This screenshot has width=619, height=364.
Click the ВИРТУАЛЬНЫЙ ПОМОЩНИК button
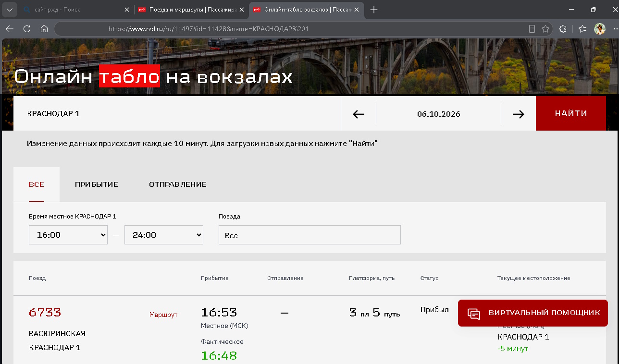tap(533, 313)
